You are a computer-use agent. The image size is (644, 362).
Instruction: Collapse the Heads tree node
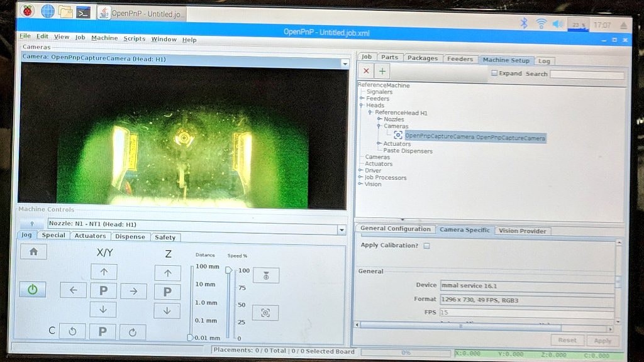[x=362, y=105]
